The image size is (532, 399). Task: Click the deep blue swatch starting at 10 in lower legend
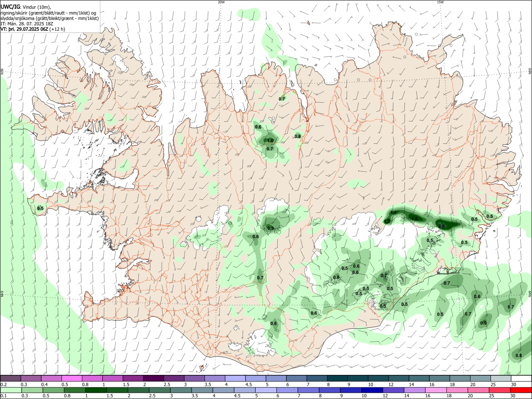coord(372,390)
